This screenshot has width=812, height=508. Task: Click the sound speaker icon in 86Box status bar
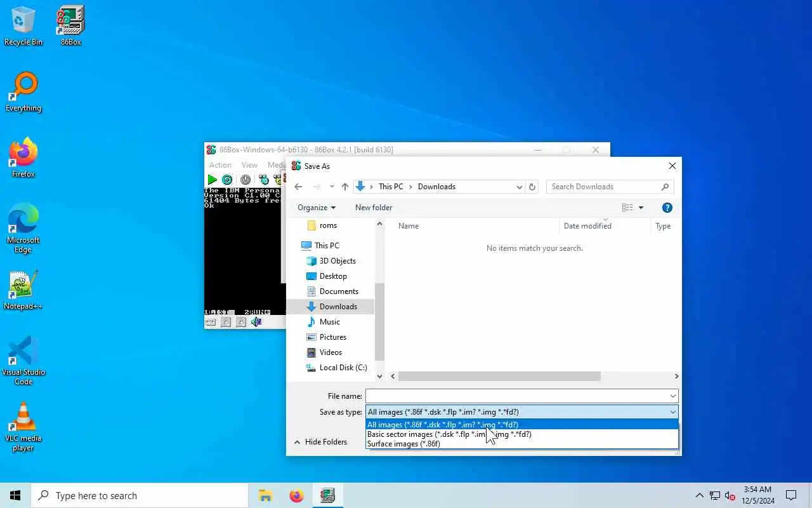256,322
